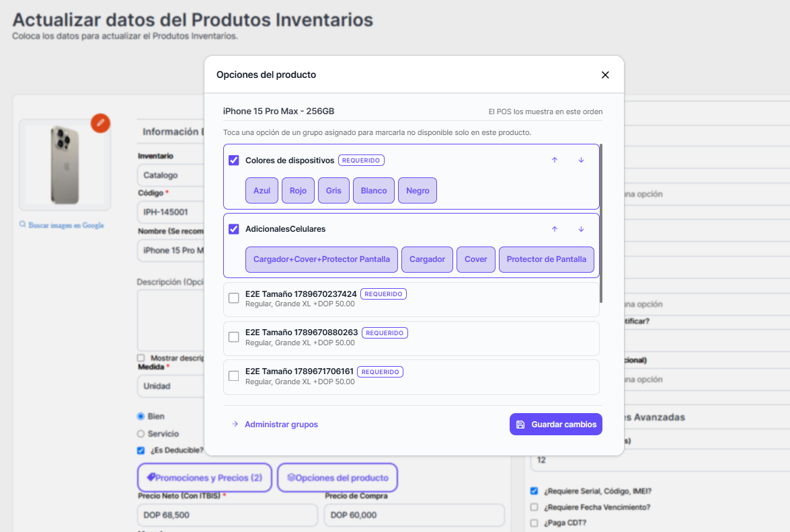Click the Código field IPH-145001
790x532 pixels.
[x=171, y=212]
